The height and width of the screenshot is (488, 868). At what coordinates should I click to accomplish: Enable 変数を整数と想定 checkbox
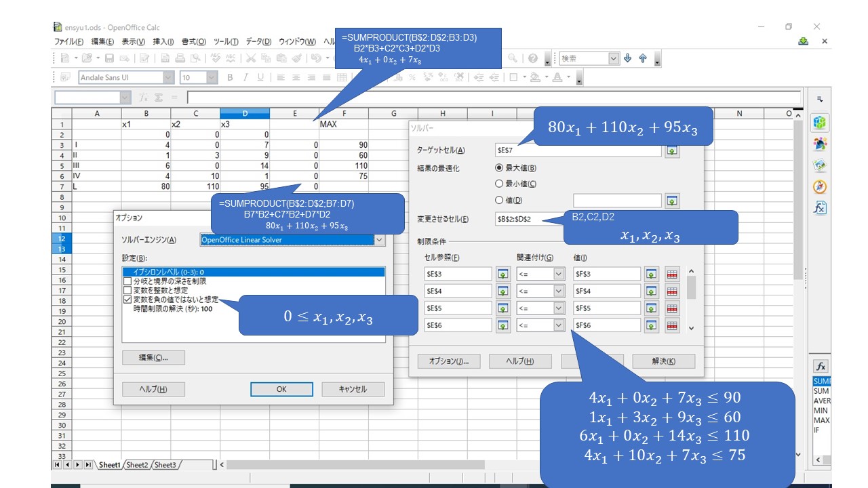point(127,290)
